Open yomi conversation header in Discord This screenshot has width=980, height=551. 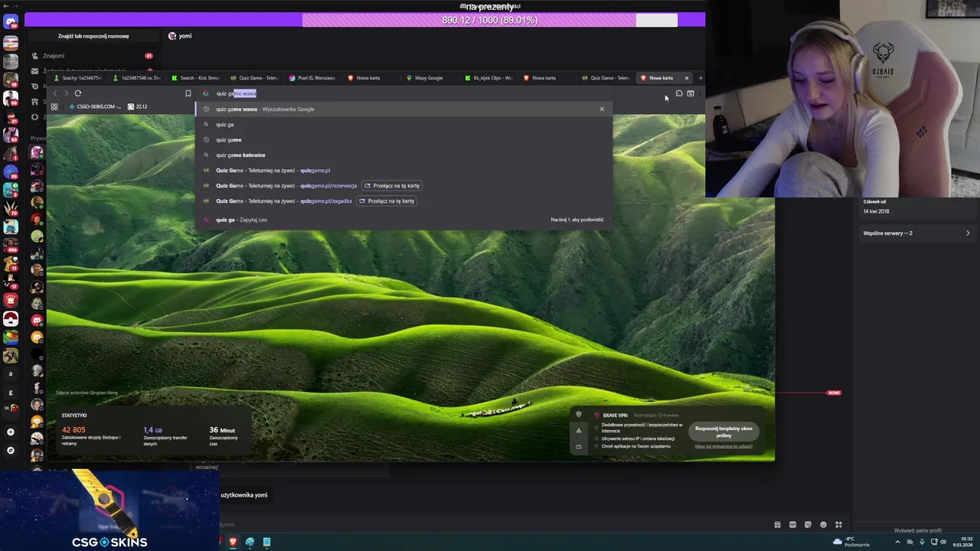point(180,36)
